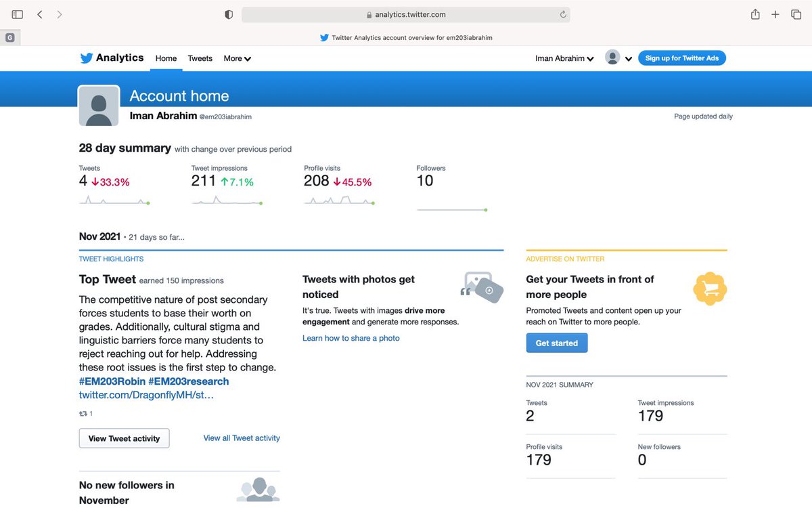This screenshot has height=508, width=812.
Task: Click Iman Abrahim's large profile picture
Action: pos(99,106)
